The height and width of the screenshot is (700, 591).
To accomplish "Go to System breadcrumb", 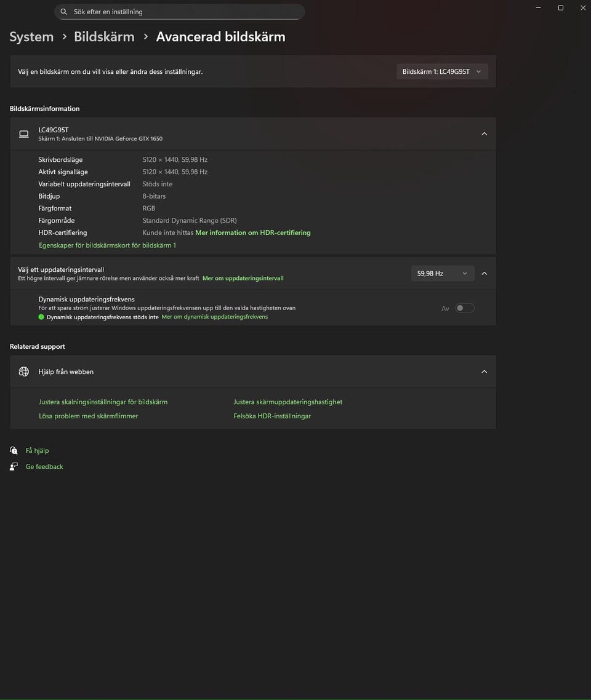I will [31, 37].
